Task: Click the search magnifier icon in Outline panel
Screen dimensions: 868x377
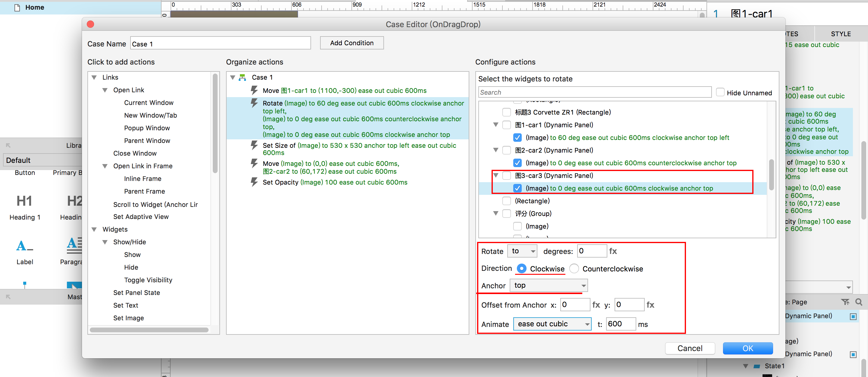Action: pos(859,302)
